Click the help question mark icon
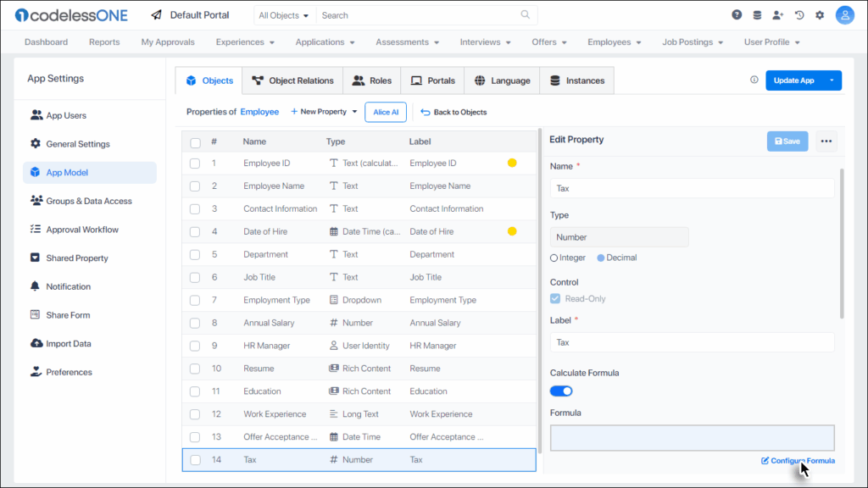This screenshot has height=488, width=868. [x=737, y=15]
